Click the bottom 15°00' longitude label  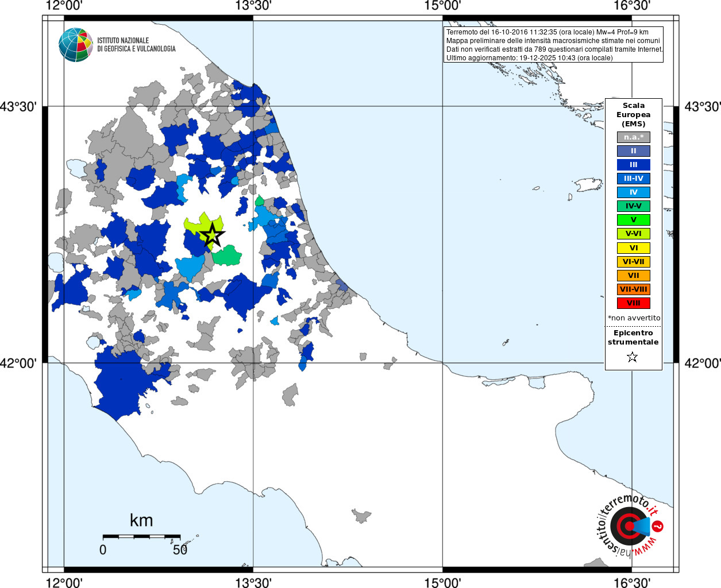pos(442,582)
